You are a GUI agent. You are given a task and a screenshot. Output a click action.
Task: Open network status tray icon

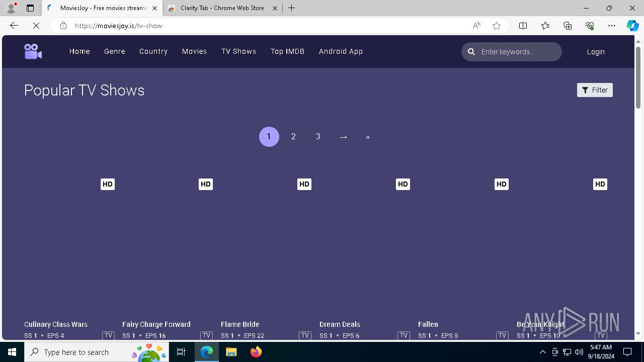point(567,352)
